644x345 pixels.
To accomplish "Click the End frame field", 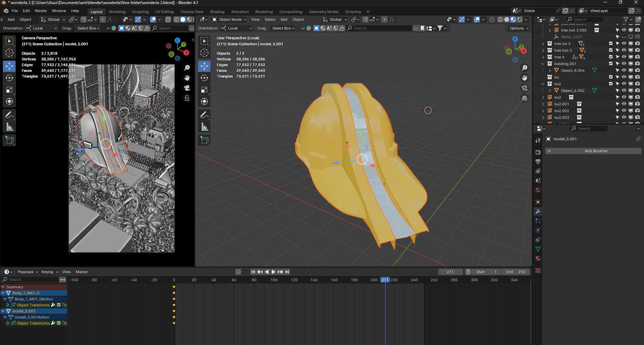I will click(515, 272).
